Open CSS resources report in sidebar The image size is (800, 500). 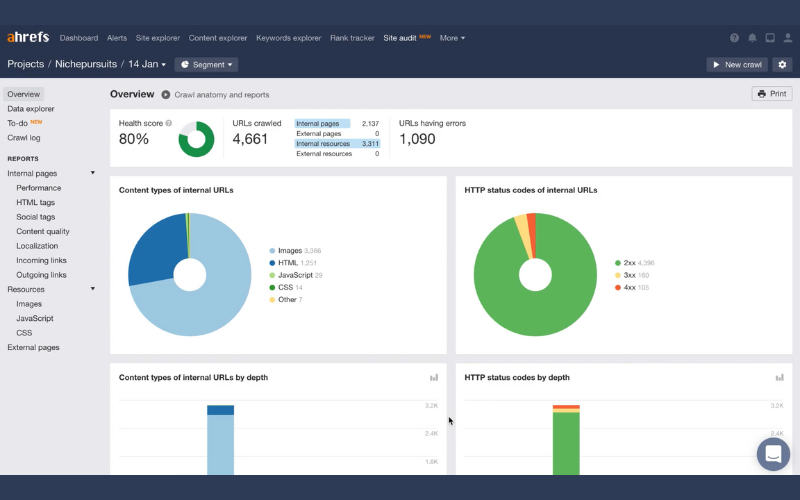click(x=24, y=333)
